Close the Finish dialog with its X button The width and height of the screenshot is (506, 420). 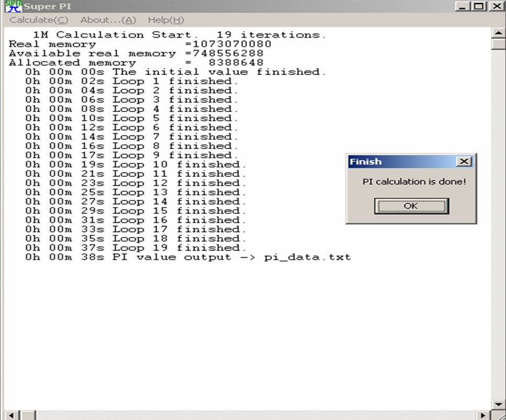point(464,161)
